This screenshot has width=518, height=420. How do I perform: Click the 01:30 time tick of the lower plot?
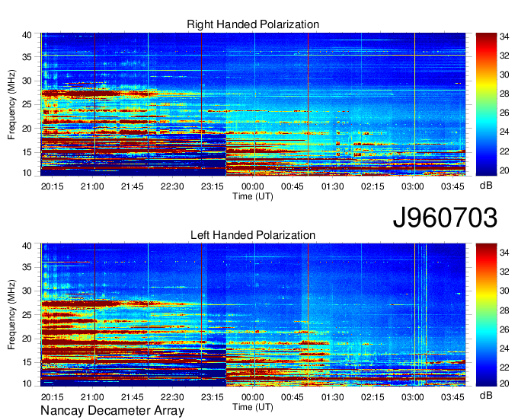click(333, 397)
